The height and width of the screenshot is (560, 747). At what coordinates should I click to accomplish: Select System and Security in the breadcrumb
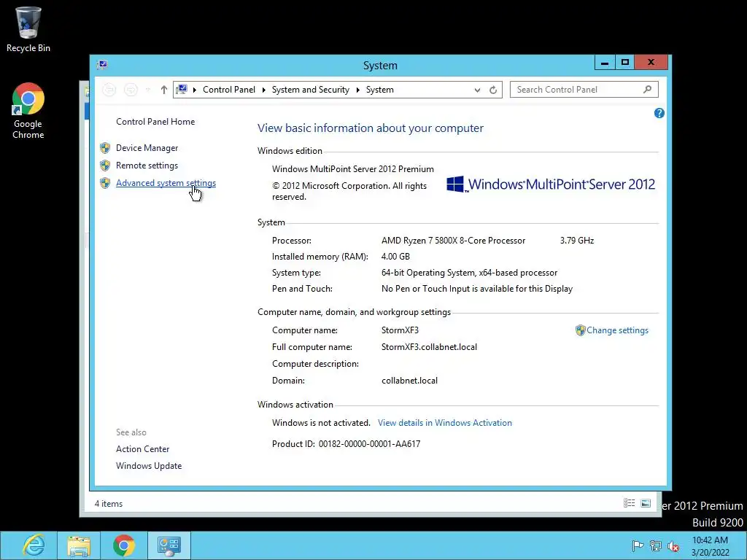tap(311, 90)
